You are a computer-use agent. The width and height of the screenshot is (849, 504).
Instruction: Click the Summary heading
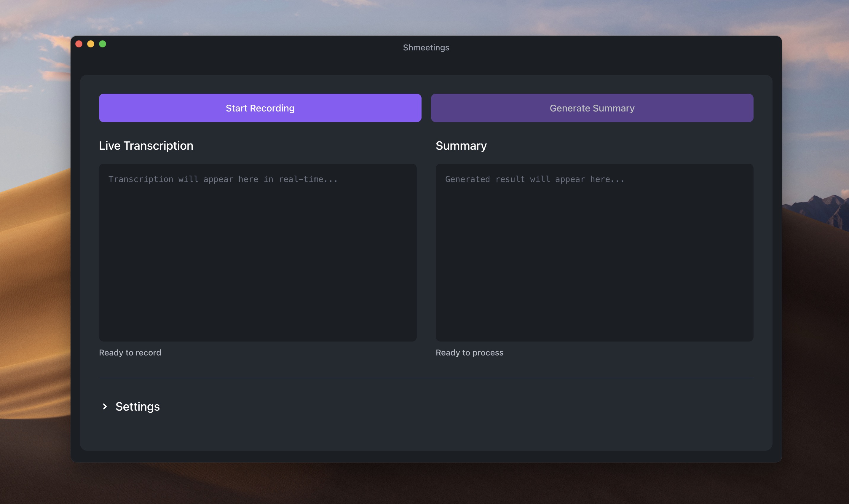tap(461, 145)
